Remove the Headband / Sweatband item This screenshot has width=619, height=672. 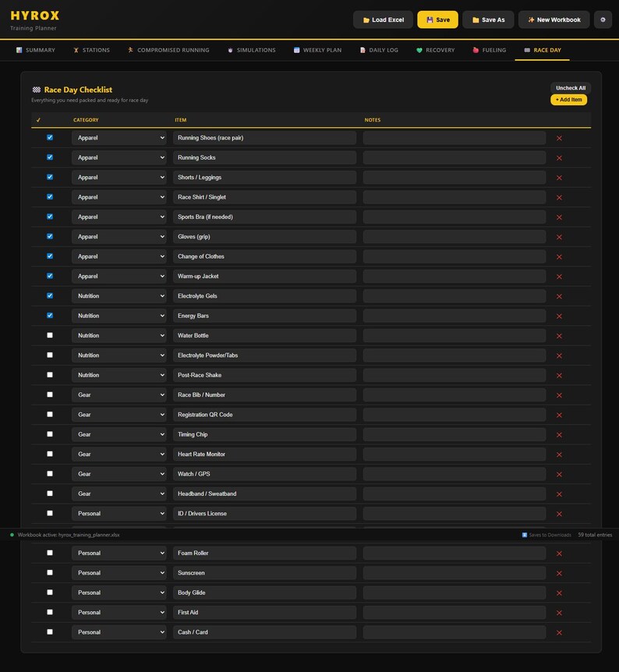click(559, 493)
